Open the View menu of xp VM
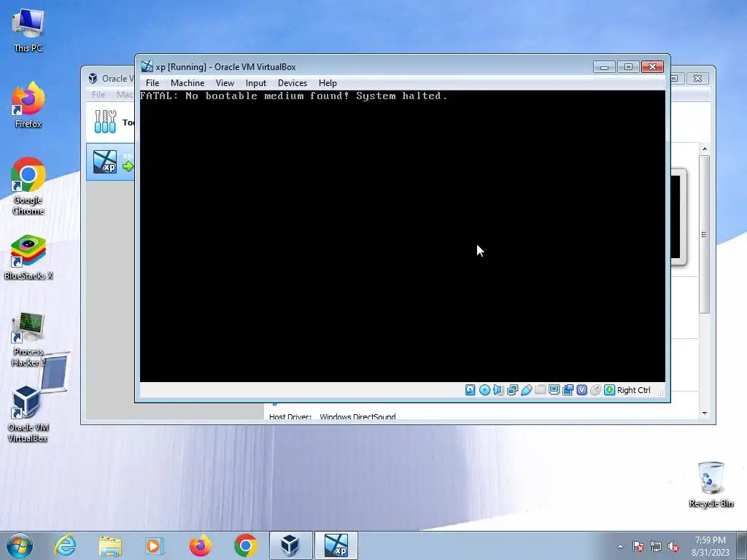This screenshot has height=560, width=747. click(225, 83)
